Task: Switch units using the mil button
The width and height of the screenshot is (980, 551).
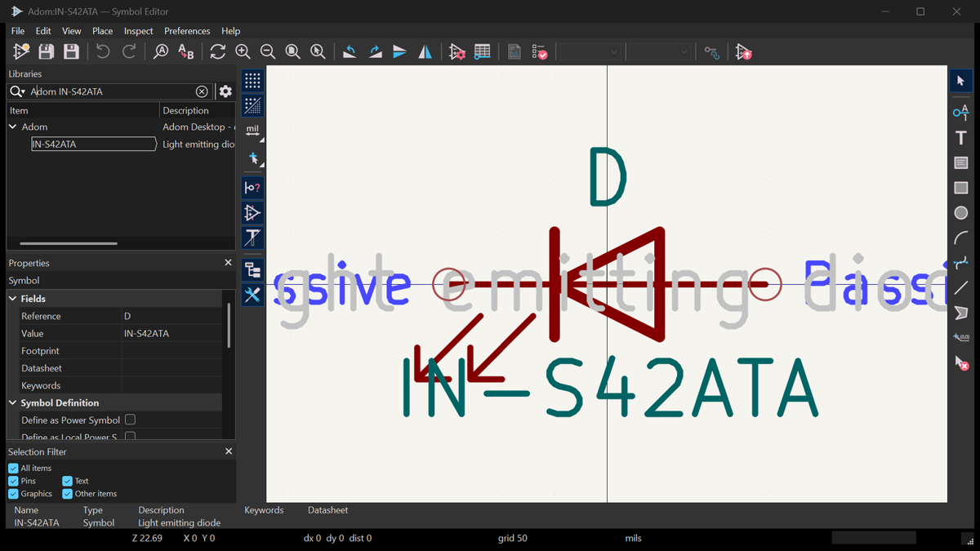Action: [252, 131]
